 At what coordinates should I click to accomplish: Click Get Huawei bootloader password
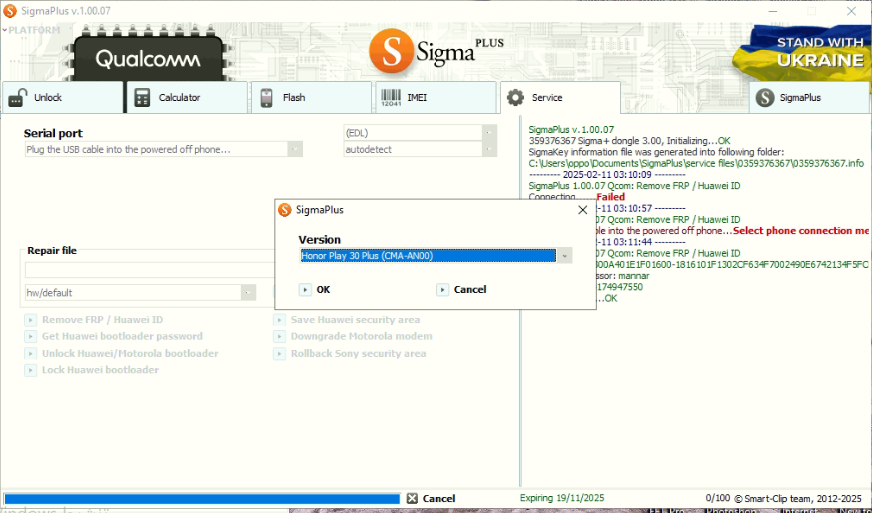click(x=122, y=336)
